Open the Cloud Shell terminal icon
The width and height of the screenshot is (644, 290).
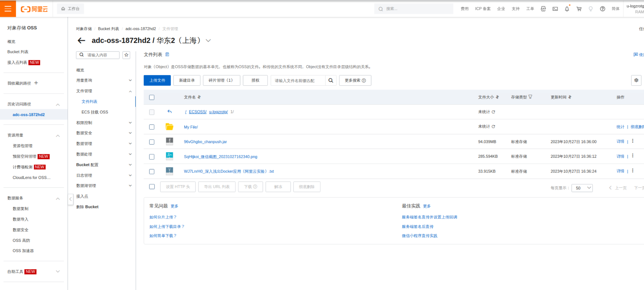click(x=555, y=9)
